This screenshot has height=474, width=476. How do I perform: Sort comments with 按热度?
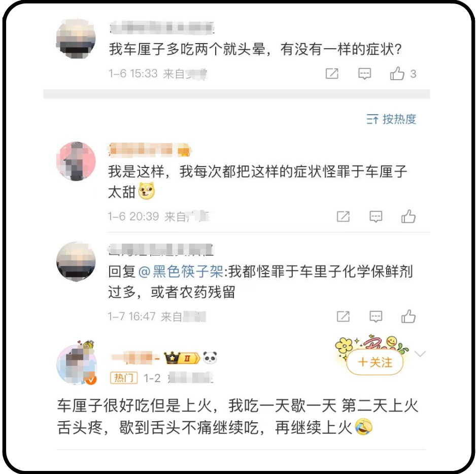391,119
